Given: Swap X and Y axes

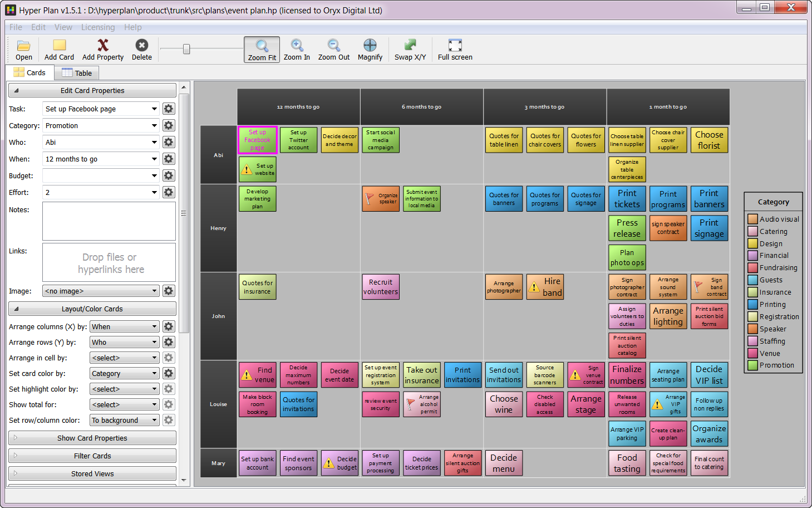Looking at the screenshot, I should pyautogui.click(x=410, y=46).
